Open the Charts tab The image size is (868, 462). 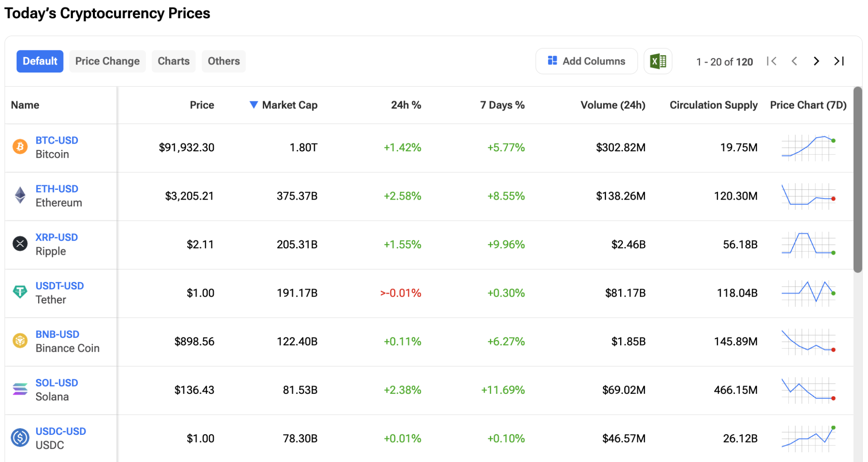pyautogui.click(x=173, y=61)
